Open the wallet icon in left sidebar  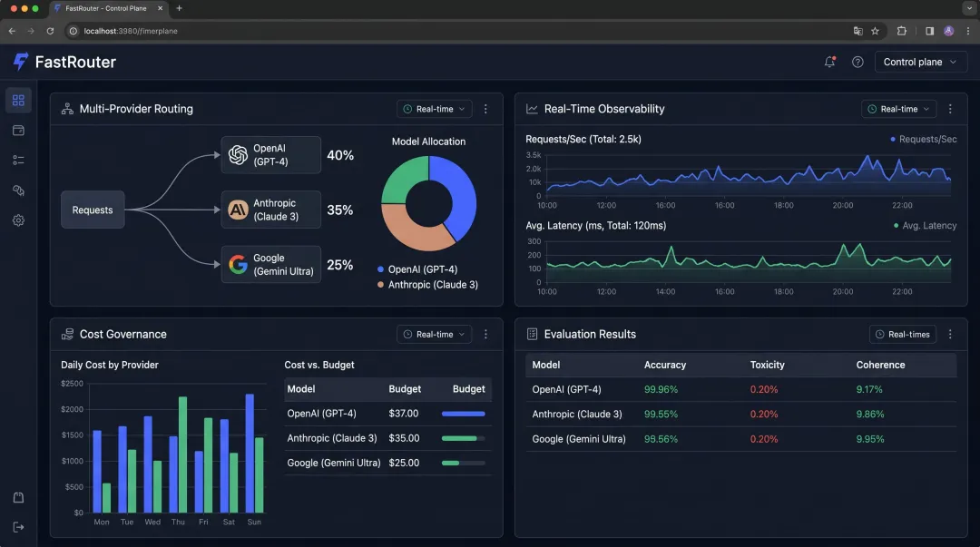(x=18, y=130)
